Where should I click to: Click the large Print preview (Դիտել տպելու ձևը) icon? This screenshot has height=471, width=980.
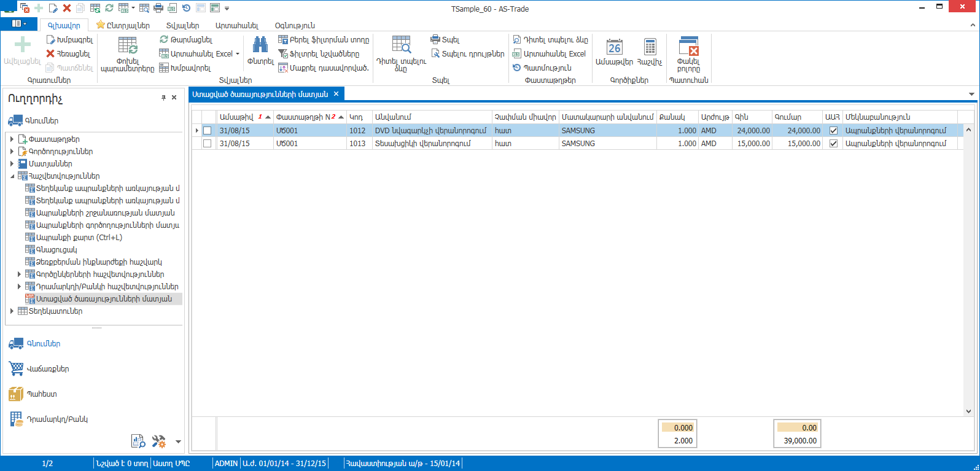coord(402,45)
